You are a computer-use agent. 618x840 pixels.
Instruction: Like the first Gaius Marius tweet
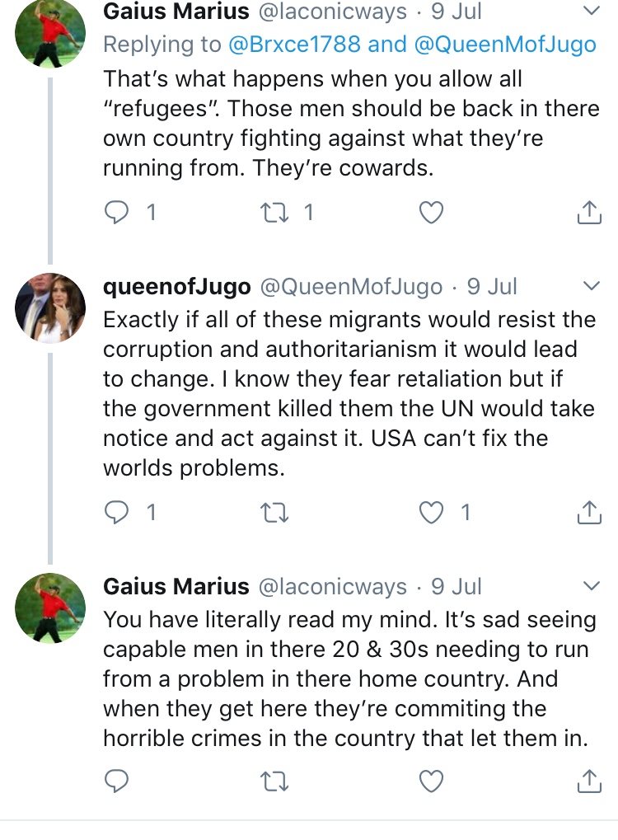[432, 213]
